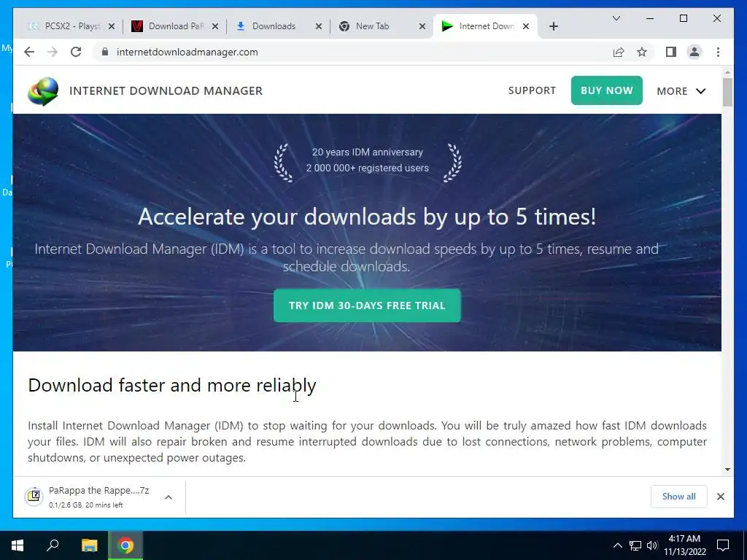Click the BUY NOW button
Image resolution: width=747 pixels, height=560 pixels.
(606, 90)
